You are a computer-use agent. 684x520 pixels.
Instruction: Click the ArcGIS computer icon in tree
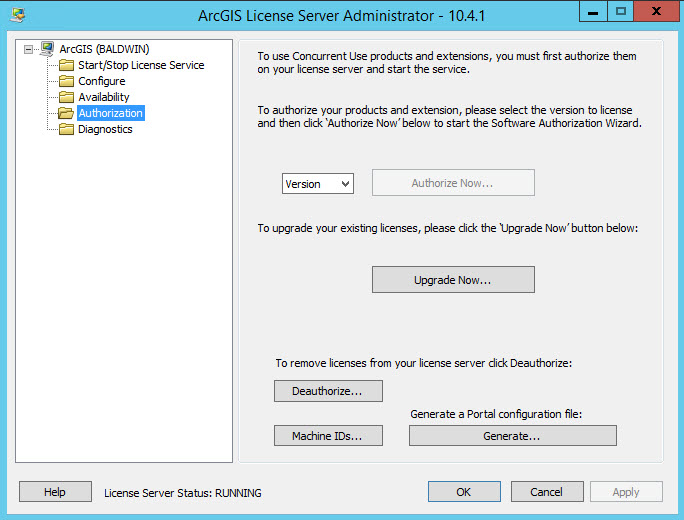[x=47, y=49]
